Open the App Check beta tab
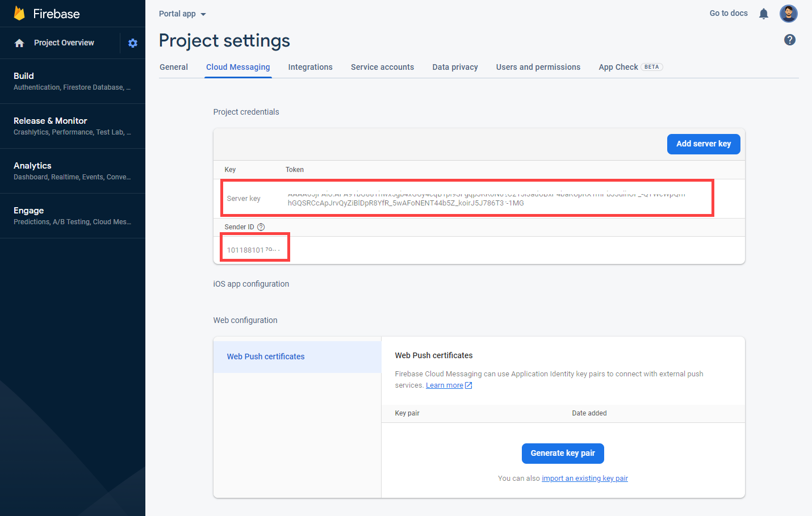The height and width of the screenshot is (516, 812). pyautogui.click(x=630, y=67)
